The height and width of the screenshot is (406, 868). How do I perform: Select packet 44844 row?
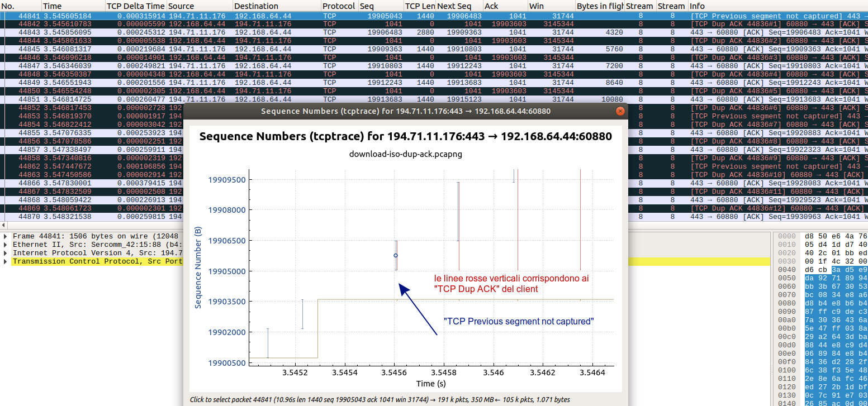pos(434,41)
